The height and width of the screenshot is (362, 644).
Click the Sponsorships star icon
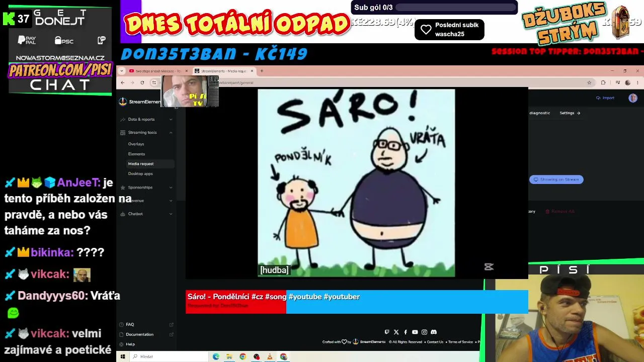pos(123,188)
